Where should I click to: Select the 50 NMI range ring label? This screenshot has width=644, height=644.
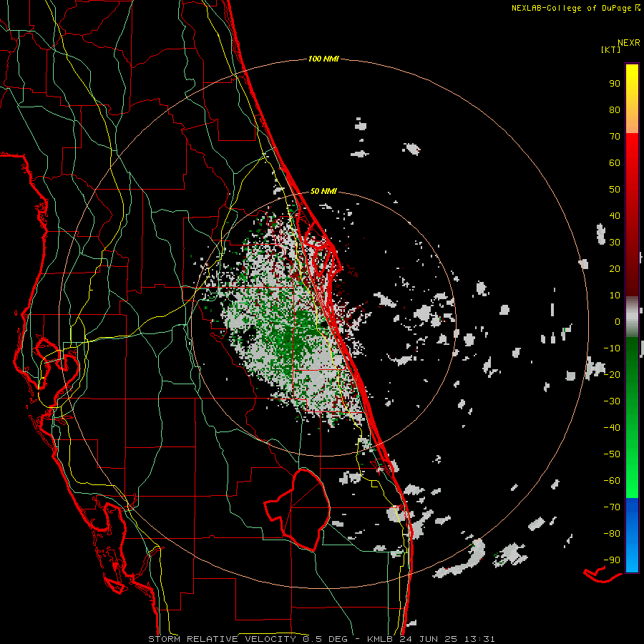323,191
